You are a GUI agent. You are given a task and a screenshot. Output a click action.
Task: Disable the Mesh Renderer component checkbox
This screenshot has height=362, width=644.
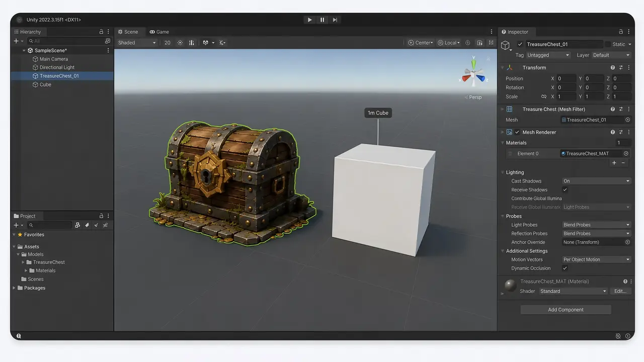pos(517,132)
